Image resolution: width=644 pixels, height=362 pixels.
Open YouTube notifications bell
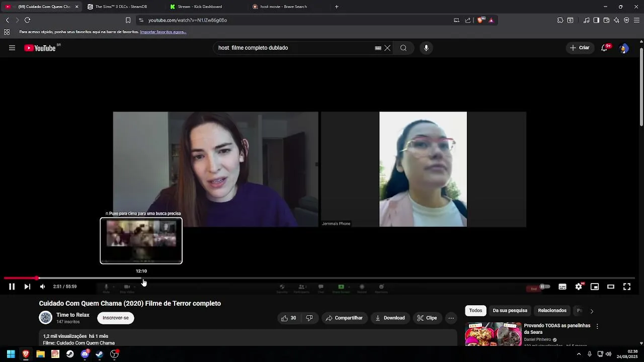coord(605,48)
